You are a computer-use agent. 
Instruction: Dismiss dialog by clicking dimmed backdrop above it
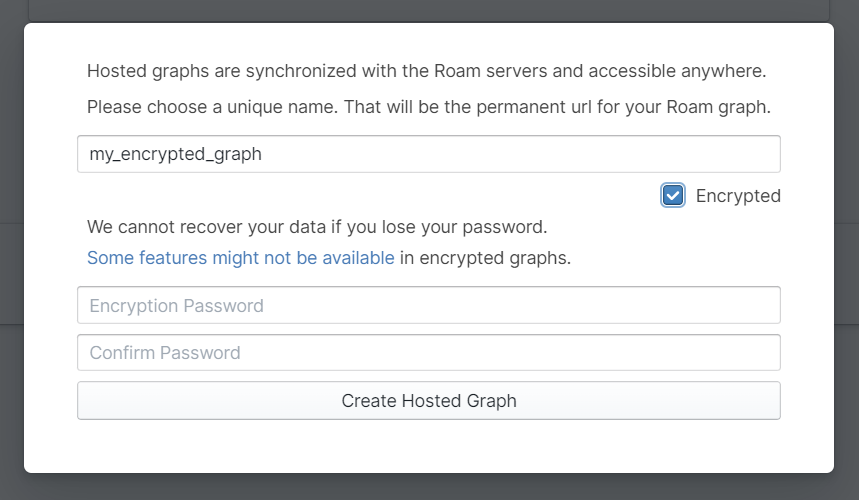(x=428, y=10)
